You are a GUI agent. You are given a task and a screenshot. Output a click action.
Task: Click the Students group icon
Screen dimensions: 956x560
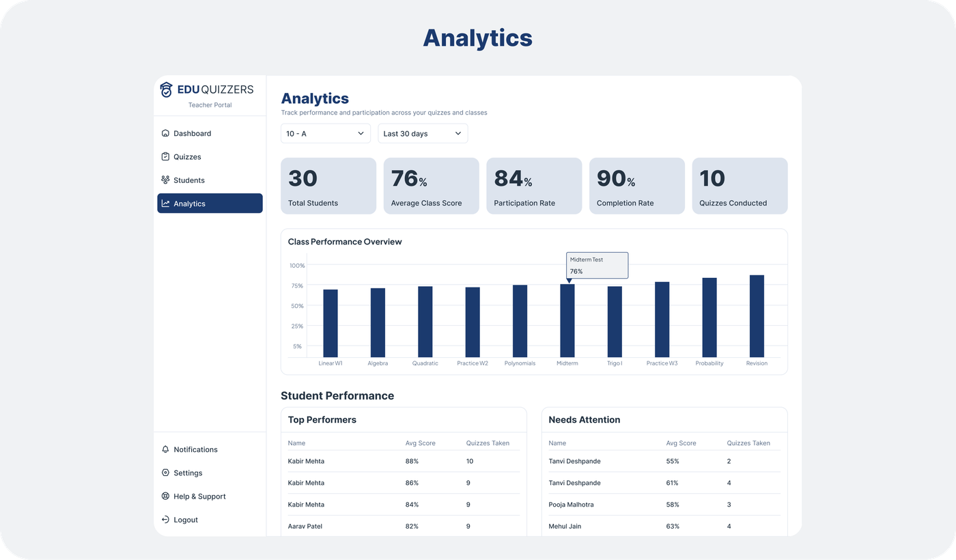coord(165,180)
